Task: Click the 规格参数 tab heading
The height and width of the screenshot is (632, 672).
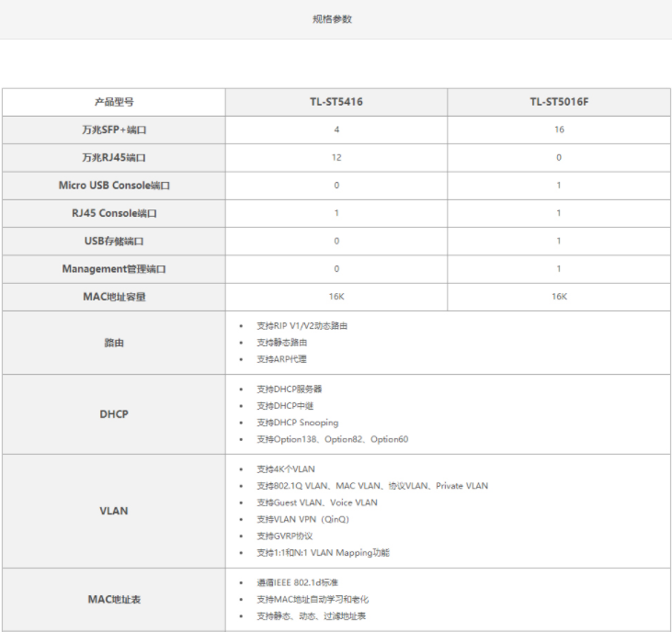Action: pos(332,19)
